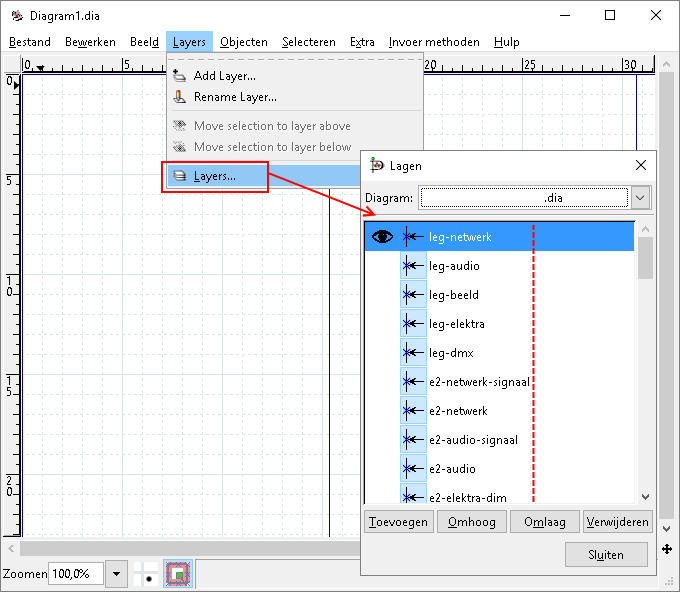
Task: Click the canvas horizontal scrollbar left arrow
Action: (11, 549)
